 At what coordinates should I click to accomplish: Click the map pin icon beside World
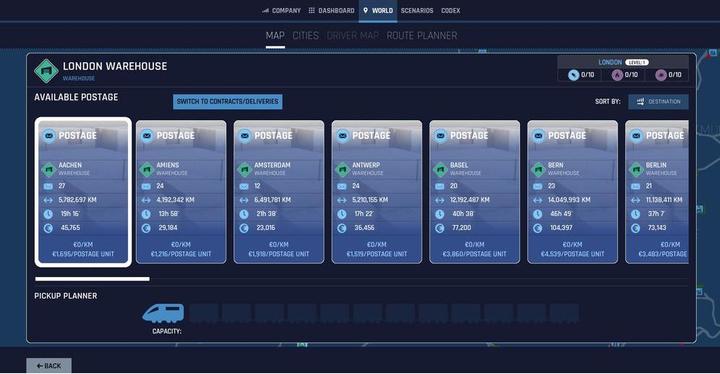click(x=366, y=10)
